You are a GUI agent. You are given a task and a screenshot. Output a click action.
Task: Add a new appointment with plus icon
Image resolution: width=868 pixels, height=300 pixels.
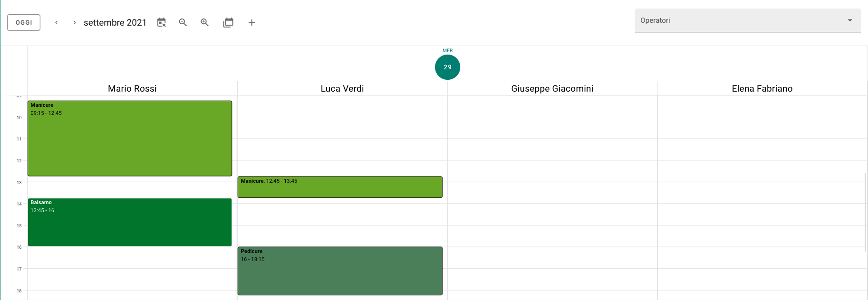[252, 22]
